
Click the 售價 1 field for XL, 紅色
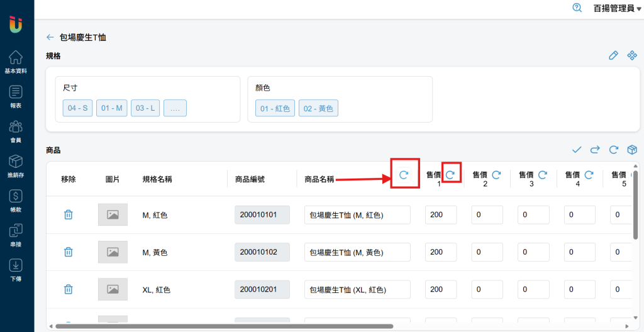pos(441,289)
